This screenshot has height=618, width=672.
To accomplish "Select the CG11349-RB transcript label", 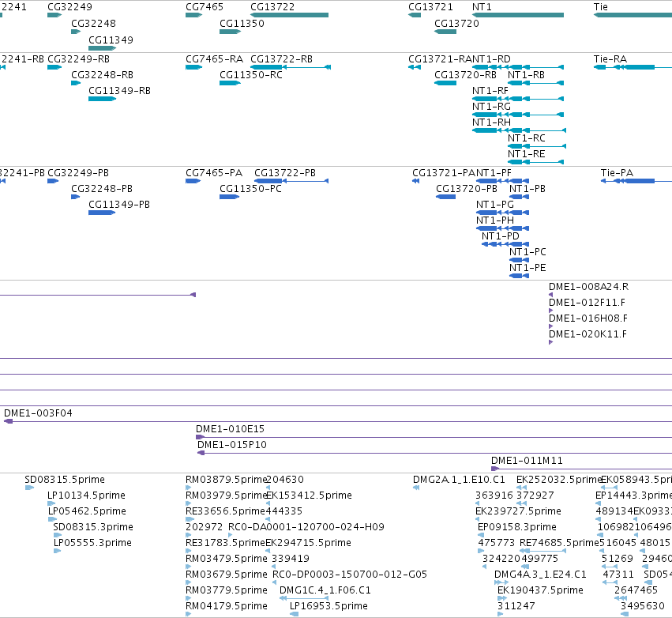I will tap(119, 91).
